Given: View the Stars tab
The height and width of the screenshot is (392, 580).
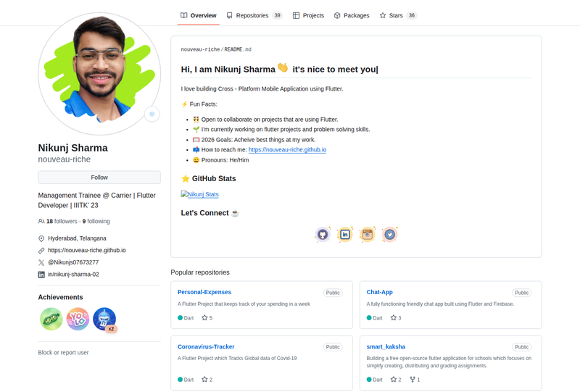Looking at the screenshot, I should coord(398,15).
